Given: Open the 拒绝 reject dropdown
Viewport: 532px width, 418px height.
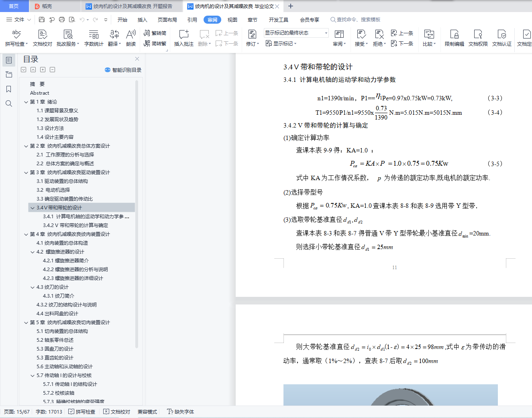Looking at the screenshot, I should 385,44.
